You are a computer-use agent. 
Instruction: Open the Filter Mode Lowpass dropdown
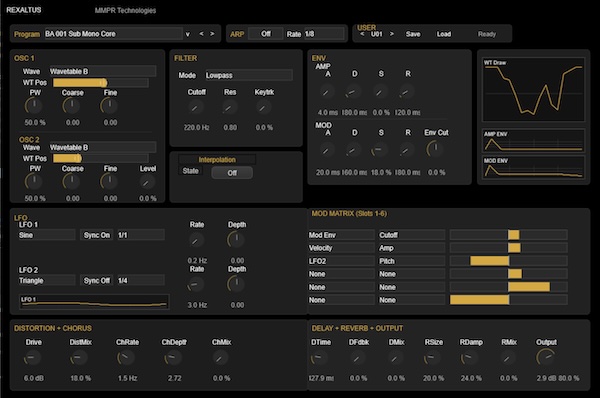(249, 75)
